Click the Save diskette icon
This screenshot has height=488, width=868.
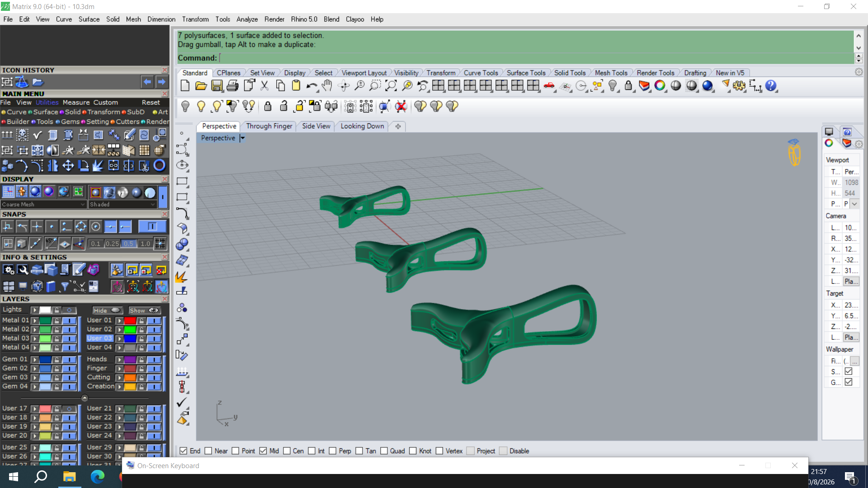pos(217,86)
